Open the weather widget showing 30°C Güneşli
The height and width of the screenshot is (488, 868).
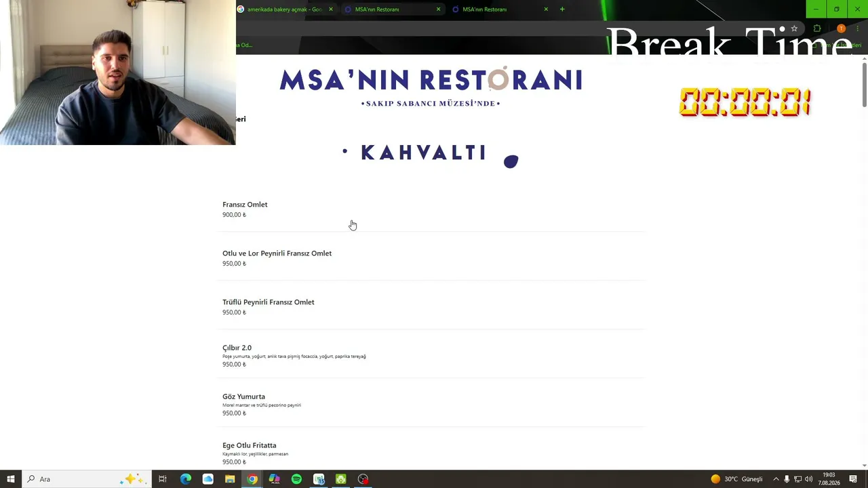[x=736, y=479]
